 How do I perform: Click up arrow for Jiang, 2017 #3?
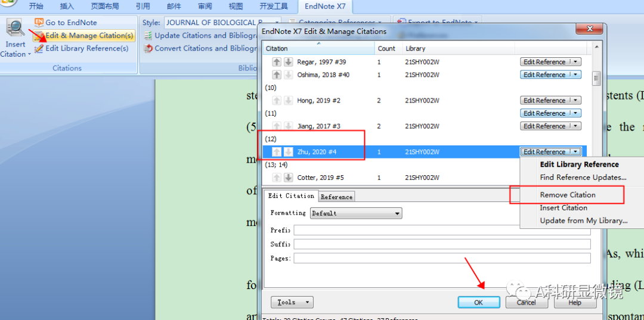277,126
